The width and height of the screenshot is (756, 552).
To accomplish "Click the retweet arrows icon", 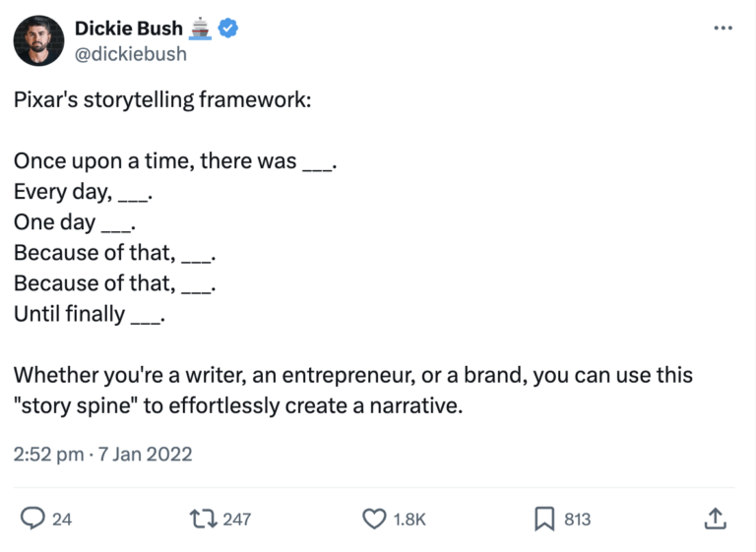I will pyautogui.click(x=204, y=518).
